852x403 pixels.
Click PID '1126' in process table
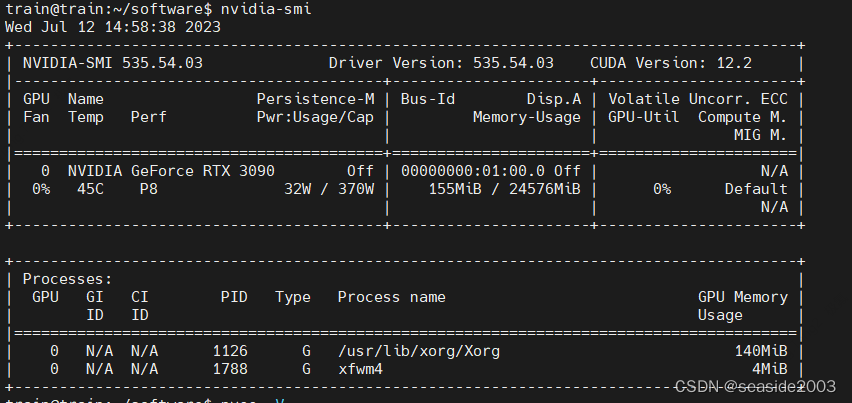[x=230, y=351]
